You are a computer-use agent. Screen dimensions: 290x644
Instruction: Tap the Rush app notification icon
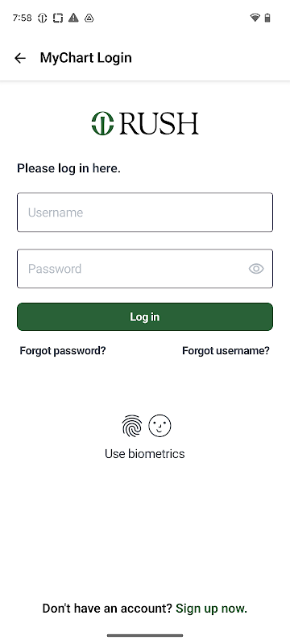pos(43,18)
